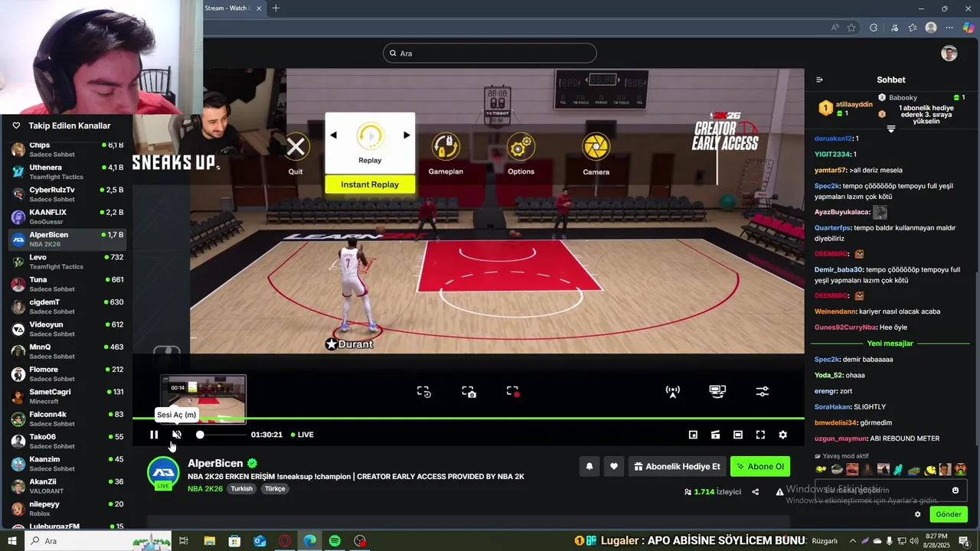
Task: Open File Explorer from the taskbar
Action: tap(209, 541)
